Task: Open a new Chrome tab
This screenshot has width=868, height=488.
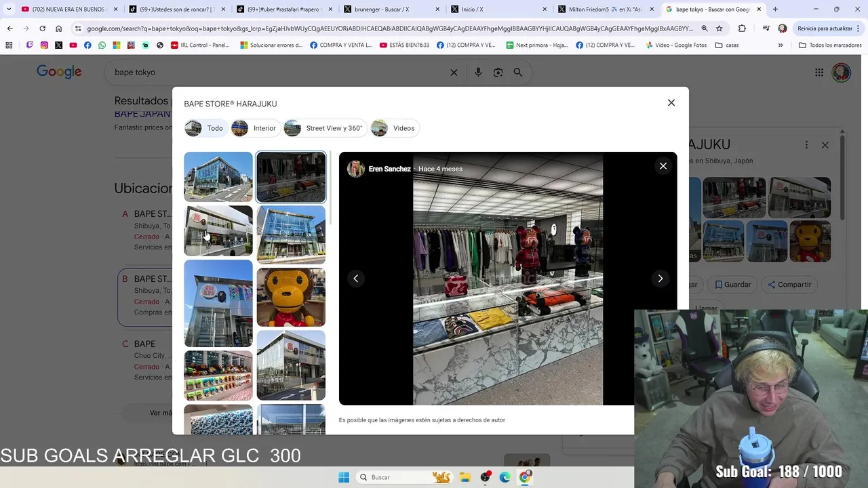Action: tap(775, 9)
